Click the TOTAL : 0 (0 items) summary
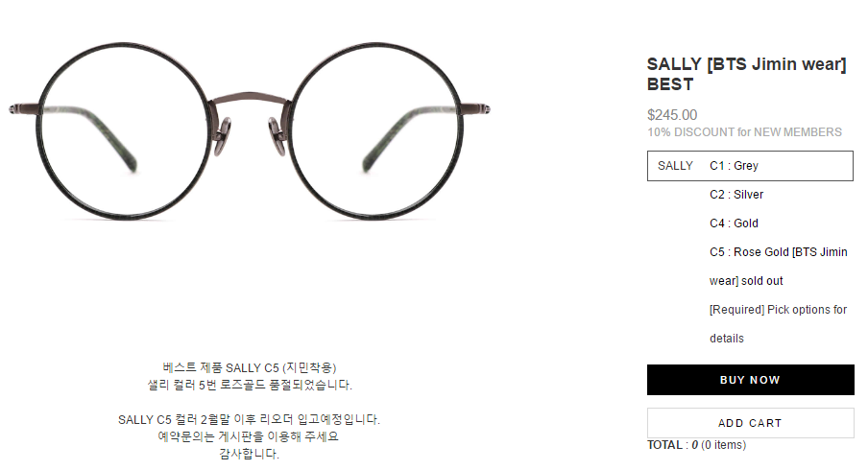Image resolution: width=868 pixels, height=470 pixels. (696, 445)
